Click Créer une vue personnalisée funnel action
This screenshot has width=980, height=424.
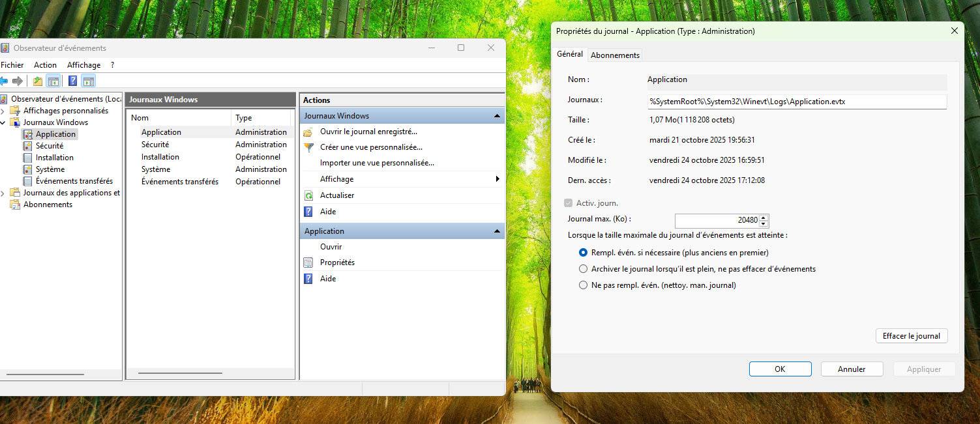(371, 147)
